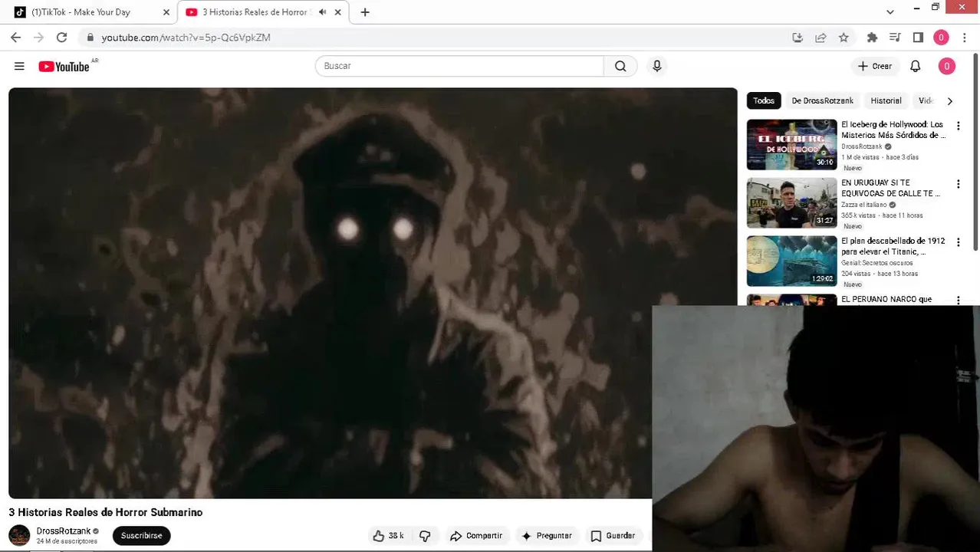Show more filter chips with right arrow

pyautogui.click(x=949, y=101)
